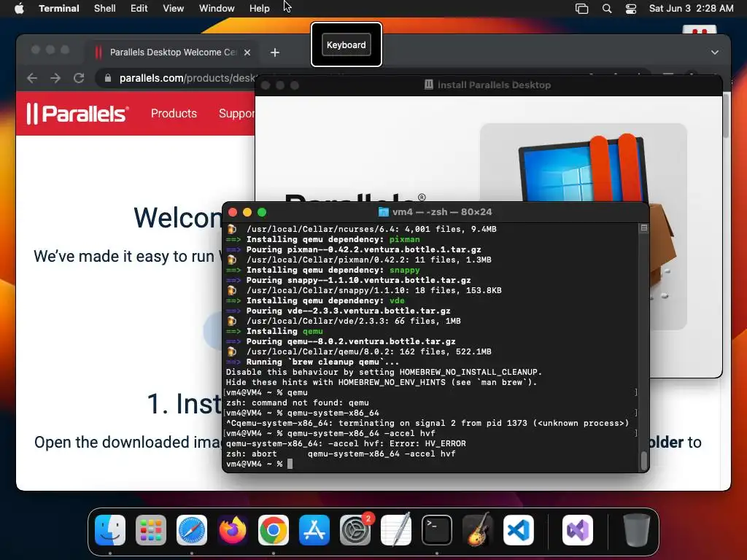
Task: Open Firefox from the Dock
Action: [x=233, y=530]
